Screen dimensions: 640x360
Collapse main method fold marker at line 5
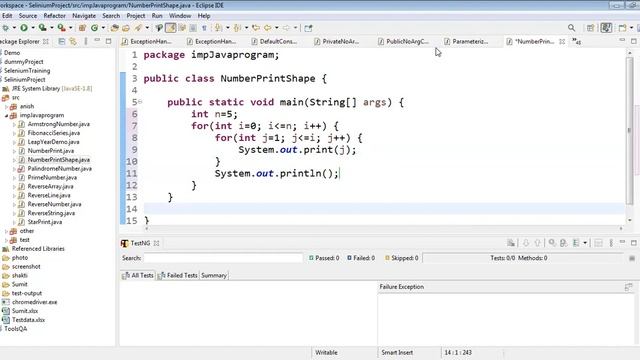[140, 102]
